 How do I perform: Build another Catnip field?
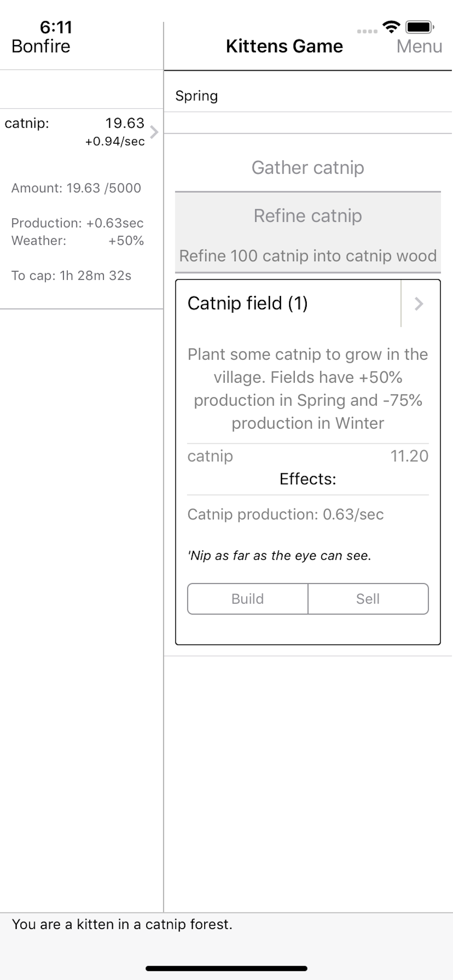[247, 599]
